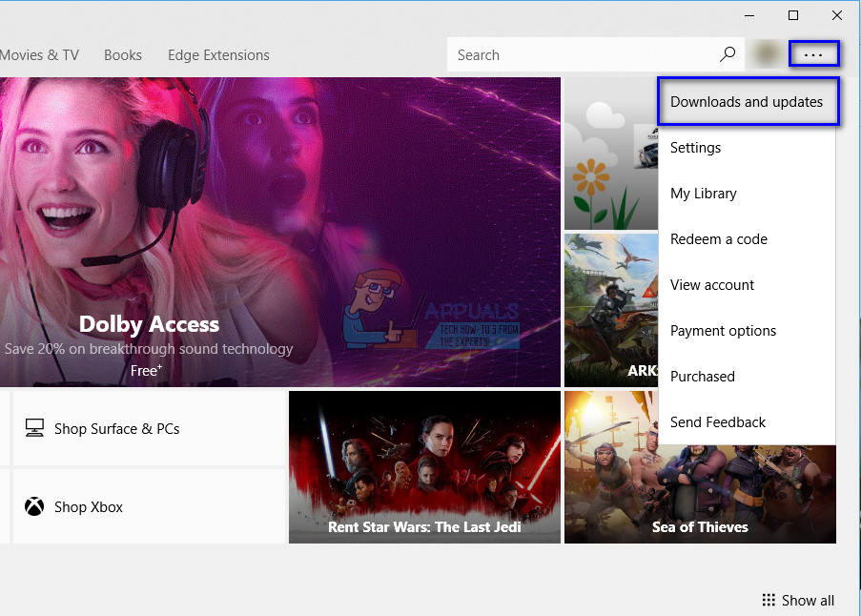The image size is (861, 616).
Task: Click the search magnifier icon
Action: point(728,54)
